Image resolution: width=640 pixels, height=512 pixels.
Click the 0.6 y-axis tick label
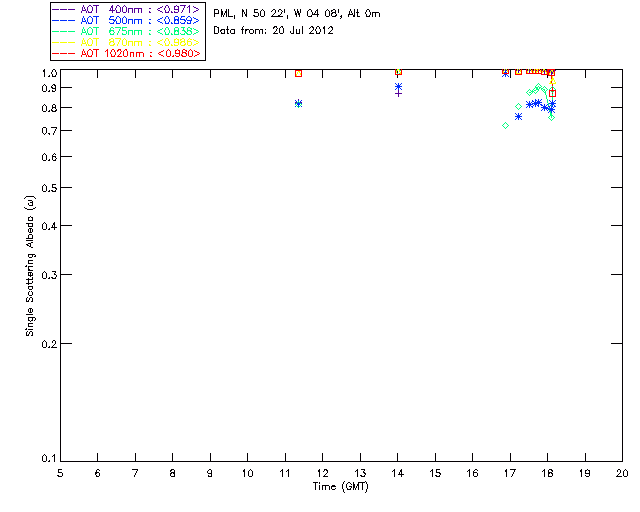tap(49, 157)
